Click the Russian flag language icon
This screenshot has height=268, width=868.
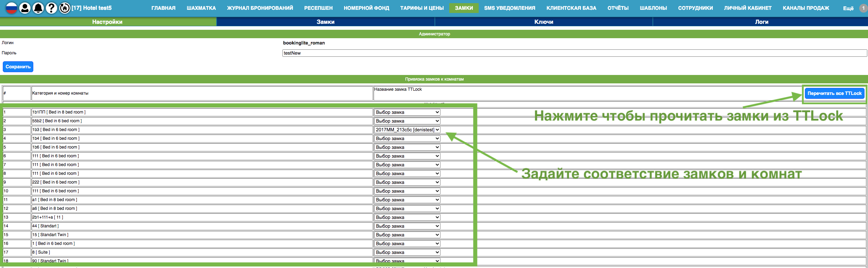[x=11, y=8]
